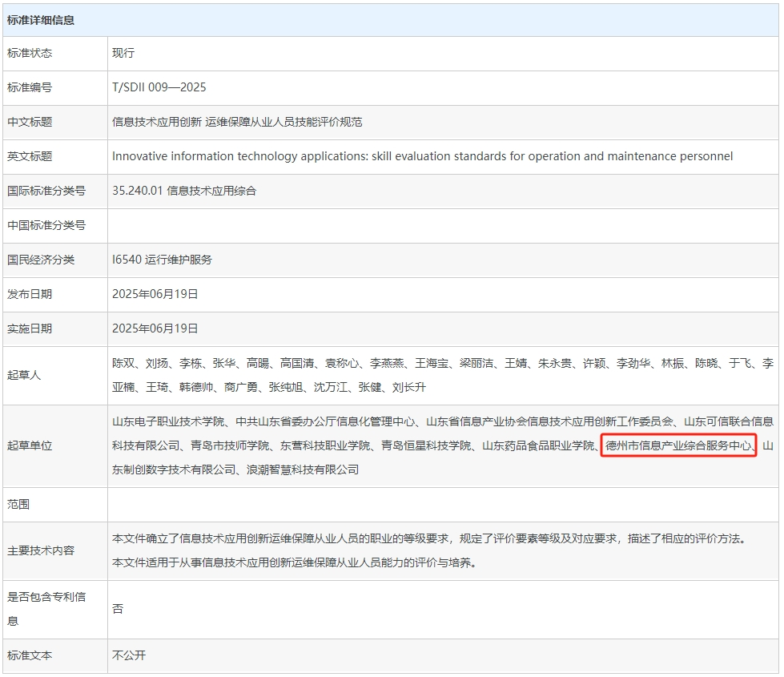The height and width of the screenshot is (677, 784).
Task: Click the organization '东营科技职业学院'
Action: pyautogui.click(x=325, y=445)
